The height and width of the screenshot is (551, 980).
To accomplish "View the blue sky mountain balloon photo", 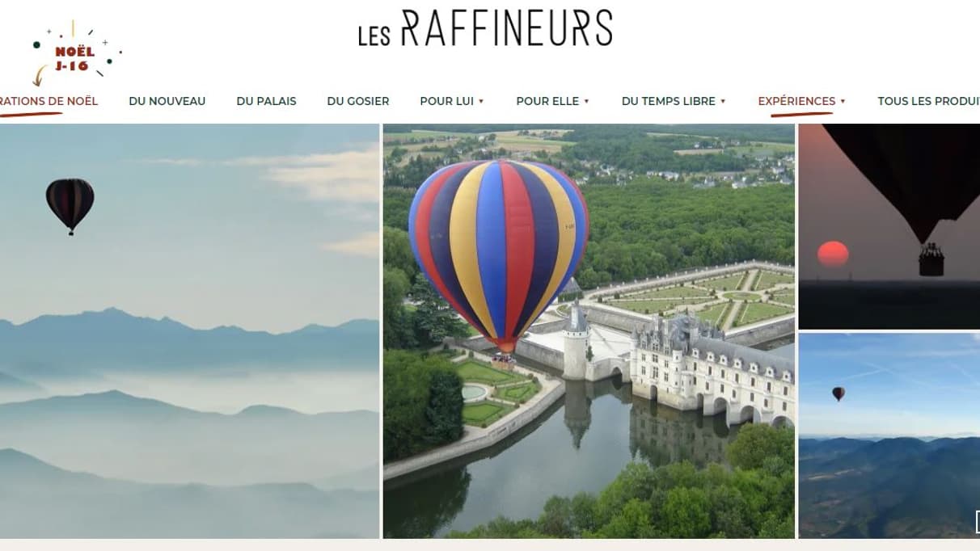I will click(x=889, y=435).
